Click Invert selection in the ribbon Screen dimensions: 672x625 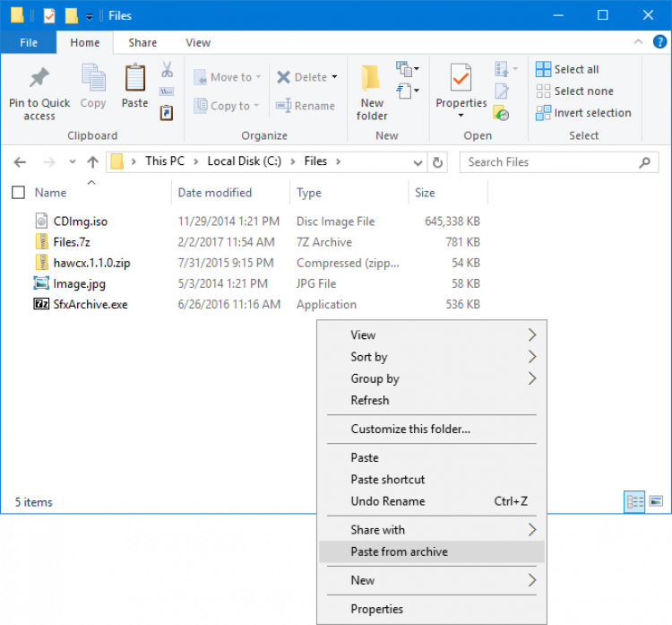pos(583,113)
